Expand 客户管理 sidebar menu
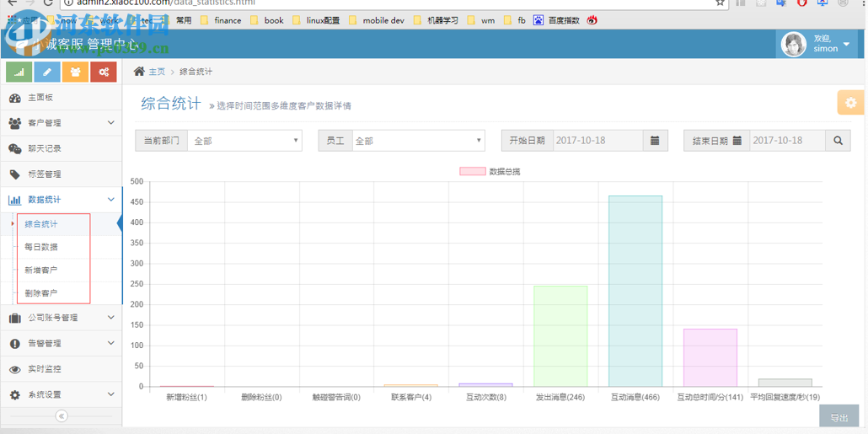The image size is (868, 434). 61,123
